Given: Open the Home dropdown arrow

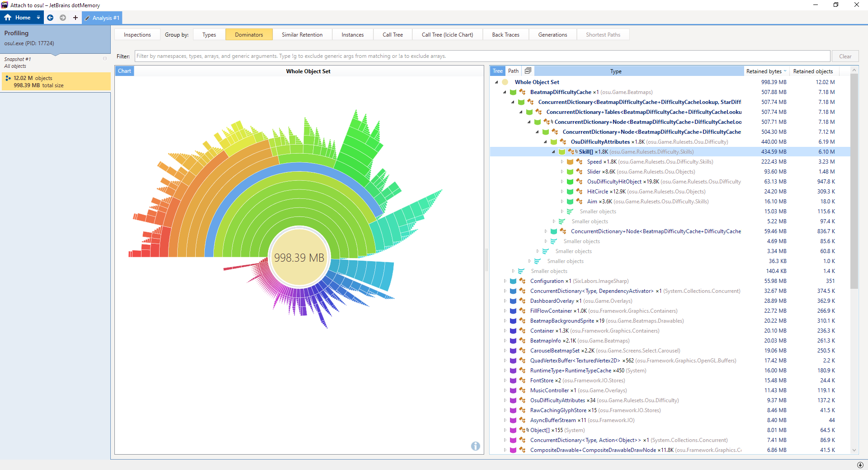Looking at the screenshot, I should (38, 18).
